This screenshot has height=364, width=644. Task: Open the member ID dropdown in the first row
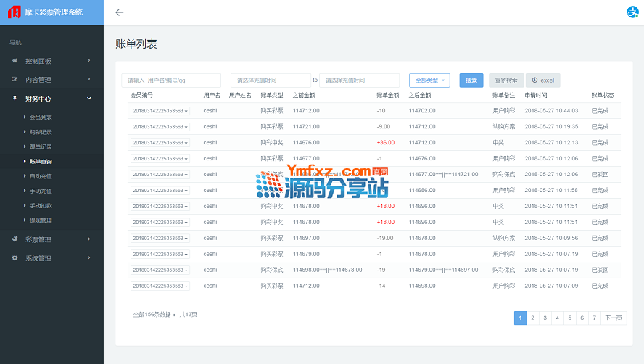coord(160,111)
